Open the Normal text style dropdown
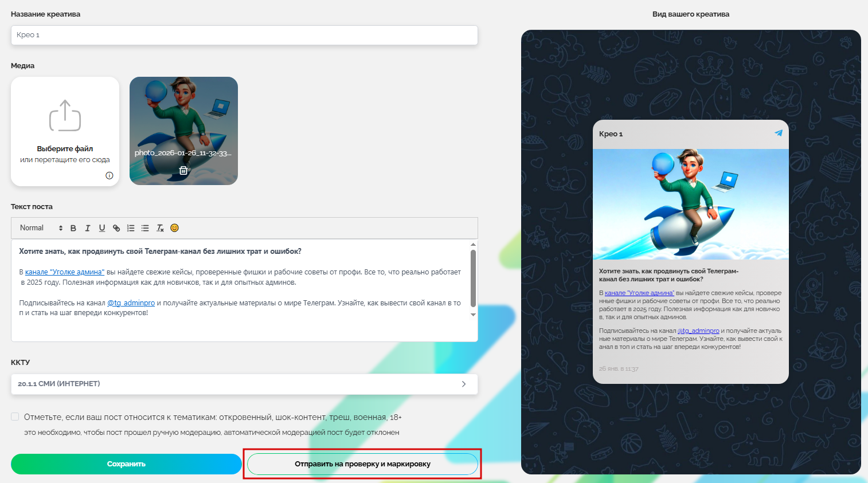The image size is (868, 483). (41, 228)
